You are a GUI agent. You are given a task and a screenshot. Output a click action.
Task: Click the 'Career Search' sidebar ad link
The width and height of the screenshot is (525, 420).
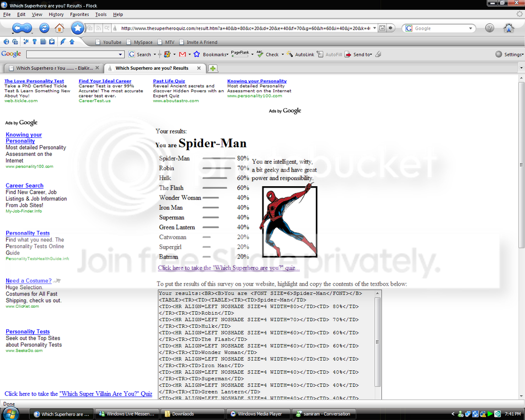tap(25, 185)
